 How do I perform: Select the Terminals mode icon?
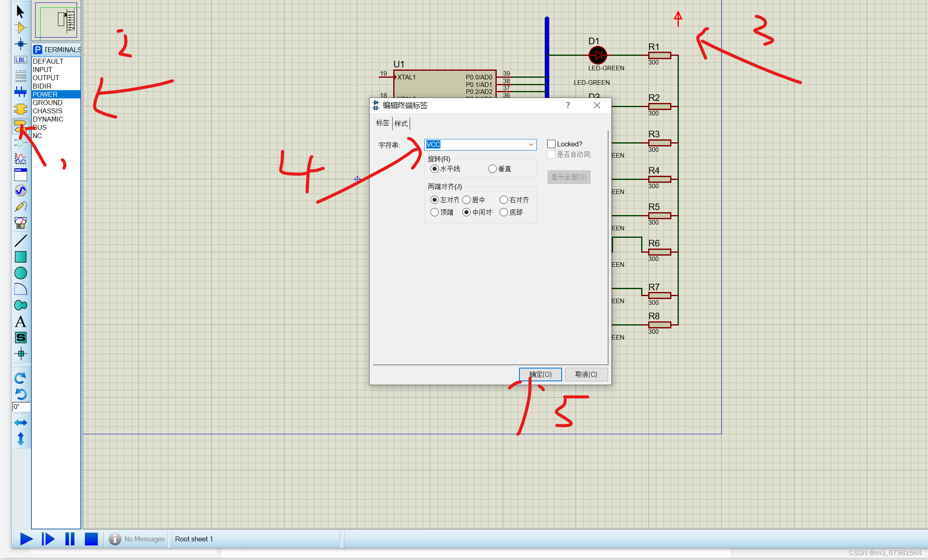point(20,125)
